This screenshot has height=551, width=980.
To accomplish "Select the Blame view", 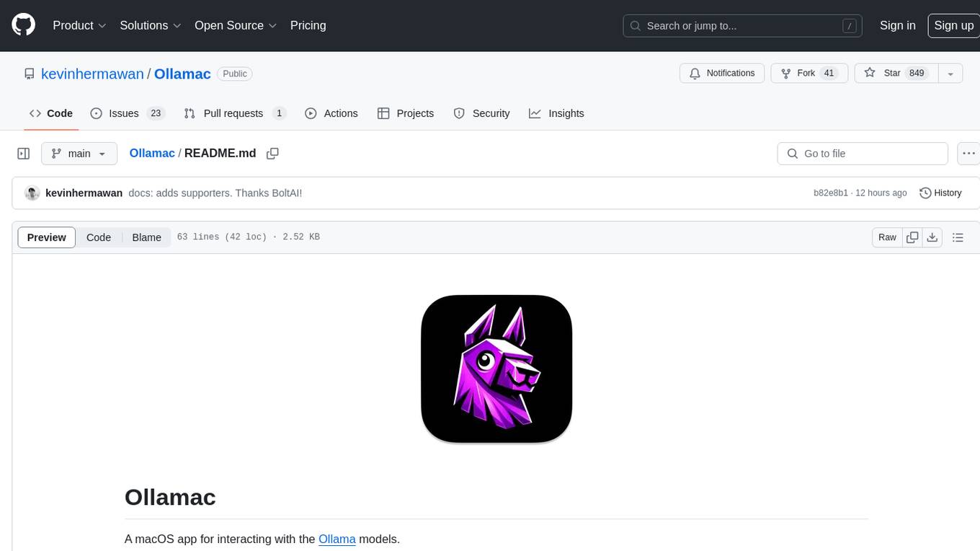I will pyautogui.click(x=146, y=237).
